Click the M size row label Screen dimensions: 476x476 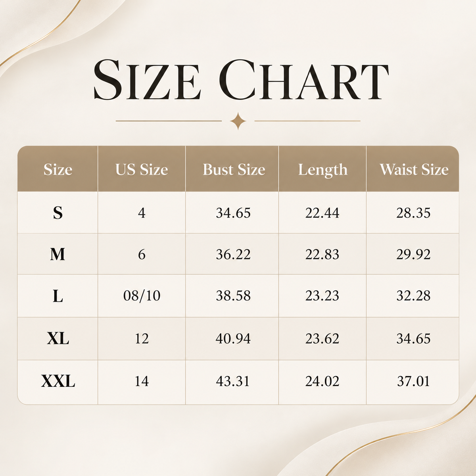[x=58, y=254]
